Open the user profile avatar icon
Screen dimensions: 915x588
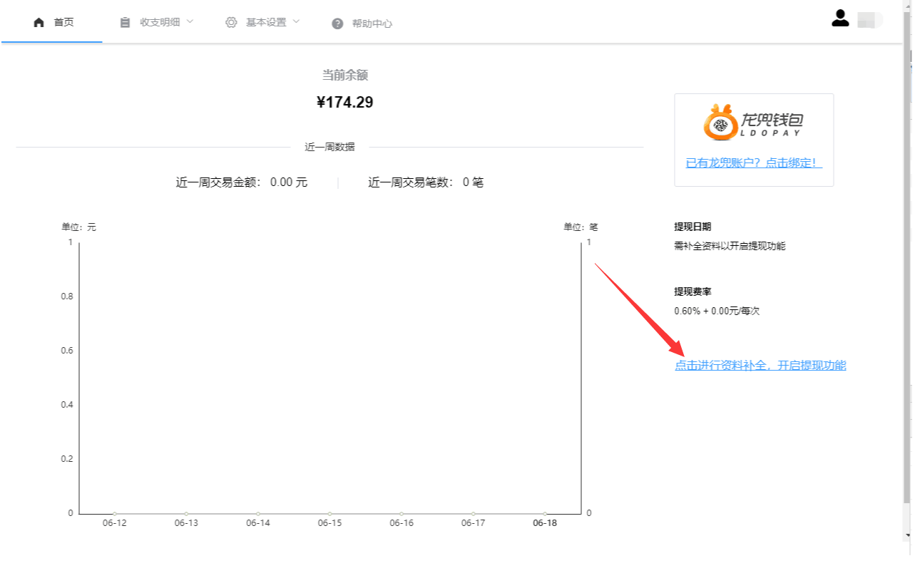tap(841, 19)
